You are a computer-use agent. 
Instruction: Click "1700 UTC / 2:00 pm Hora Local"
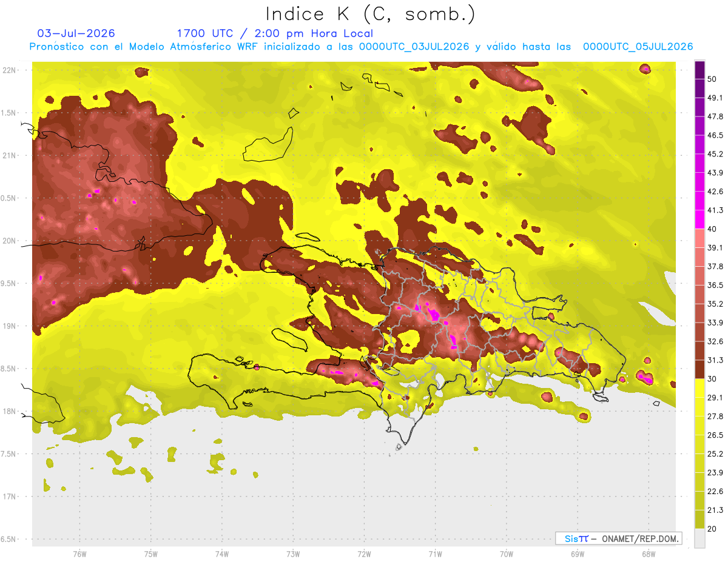[275, 33]
